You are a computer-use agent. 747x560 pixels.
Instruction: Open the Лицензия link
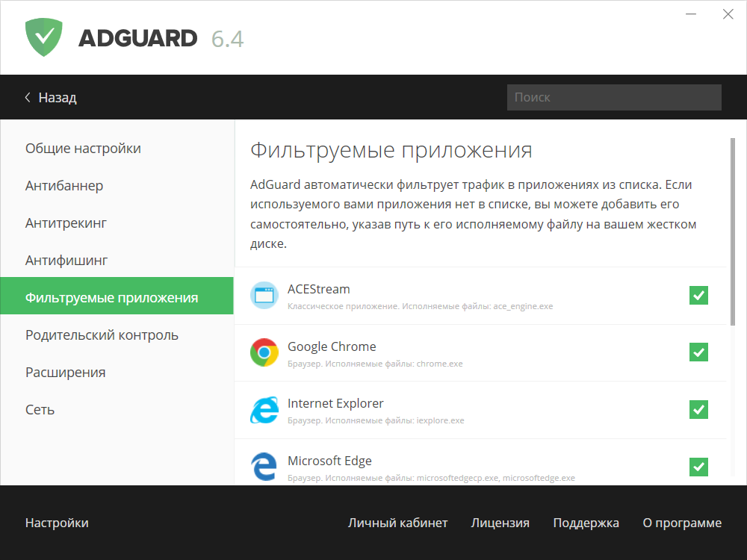(500, 523)
